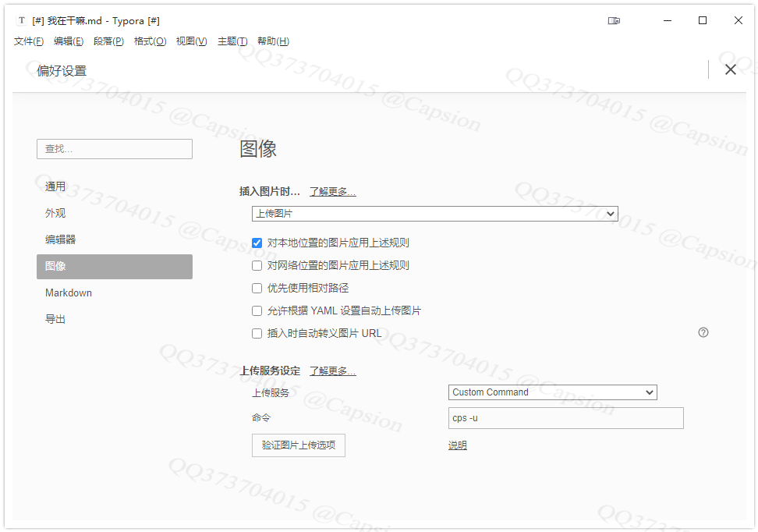
Task: Click the 说明 link under the command field
Action: (457, 445)
